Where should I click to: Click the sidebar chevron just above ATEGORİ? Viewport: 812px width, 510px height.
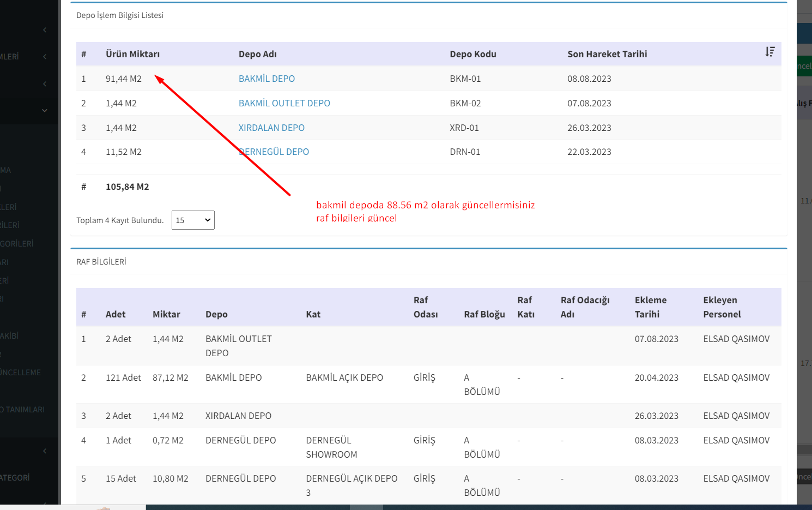tap(45, 451)
